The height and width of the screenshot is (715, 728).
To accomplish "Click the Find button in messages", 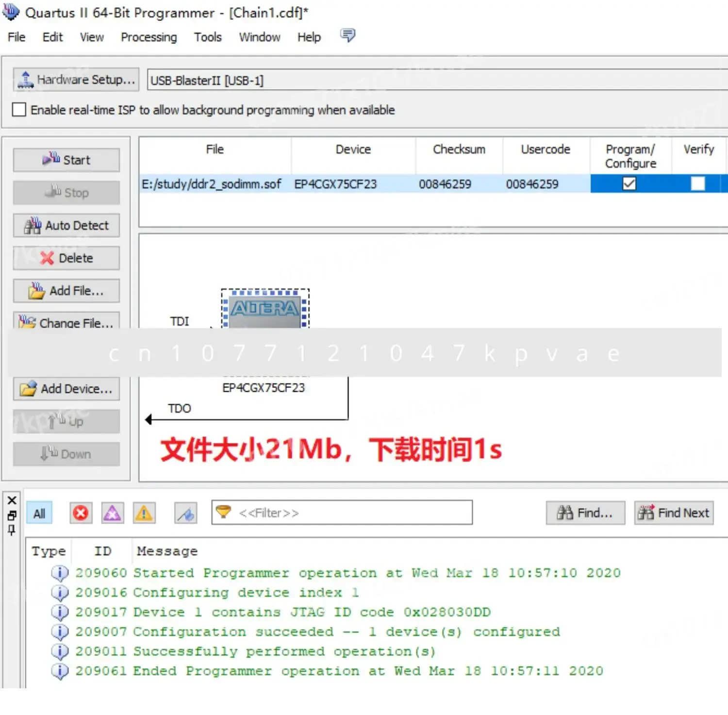I will click(585, 513).
